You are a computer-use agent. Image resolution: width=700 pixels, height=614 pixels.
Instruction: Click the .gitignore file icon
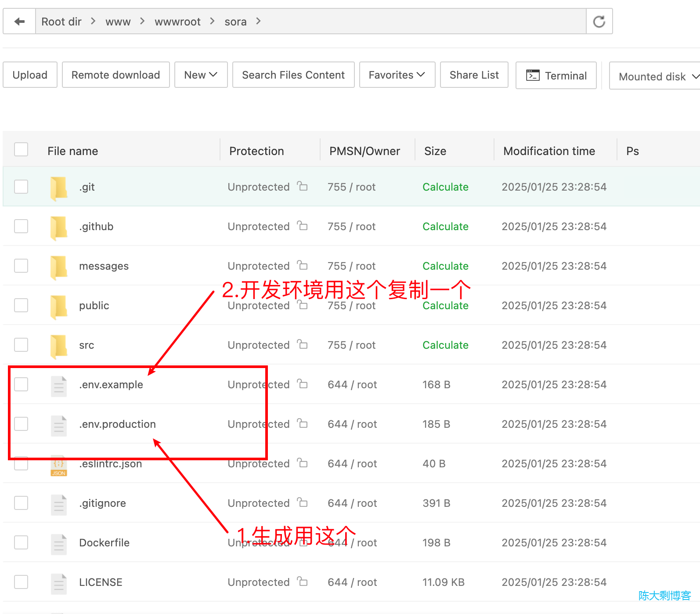[59, 504]
